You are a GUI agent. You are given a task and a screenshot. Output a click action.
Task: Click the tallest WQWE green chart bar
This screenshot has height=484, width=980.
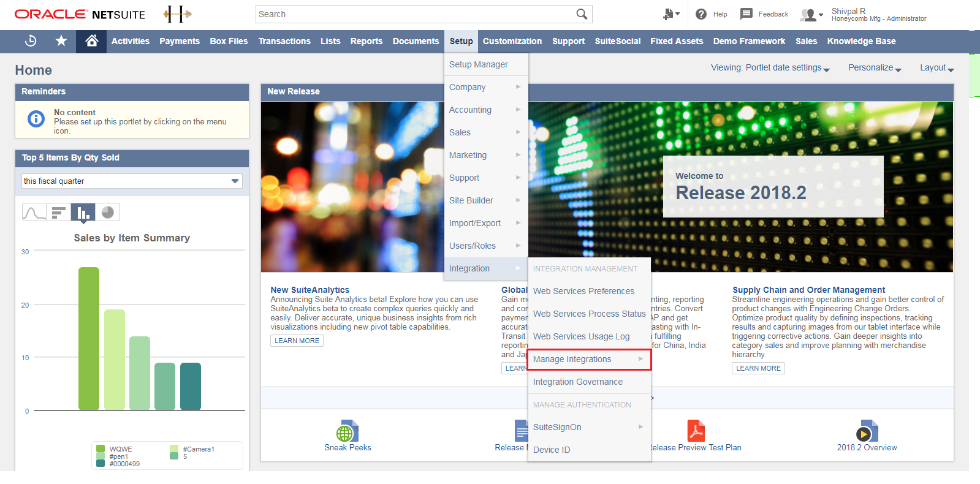[89, 338]
